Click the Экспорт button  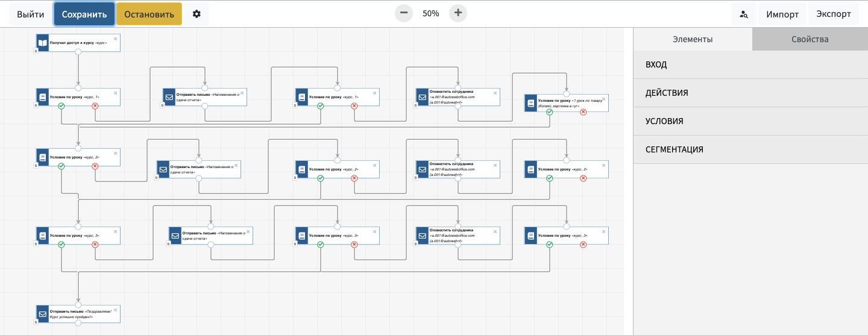[x=834, y=14]
